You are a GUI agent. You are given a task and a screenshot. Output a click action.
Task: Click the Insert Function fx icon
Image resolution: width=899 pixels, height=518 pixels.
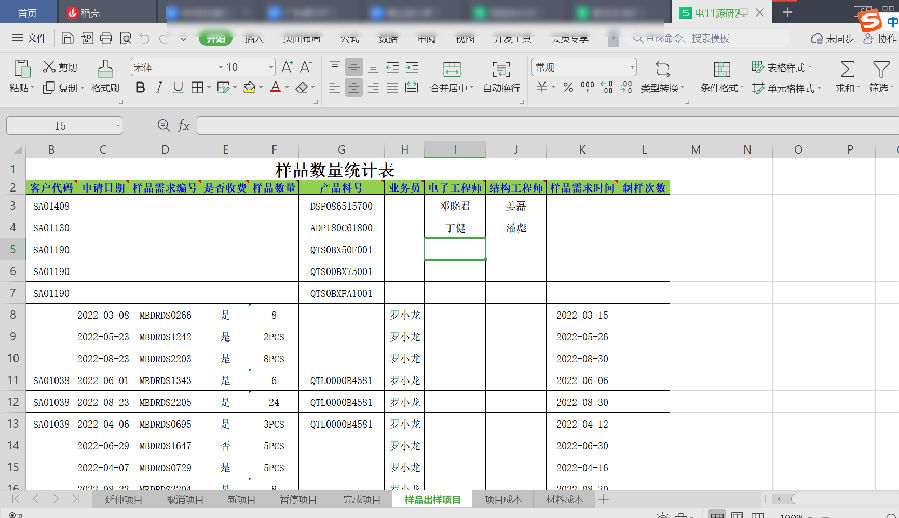click(184, 126)
